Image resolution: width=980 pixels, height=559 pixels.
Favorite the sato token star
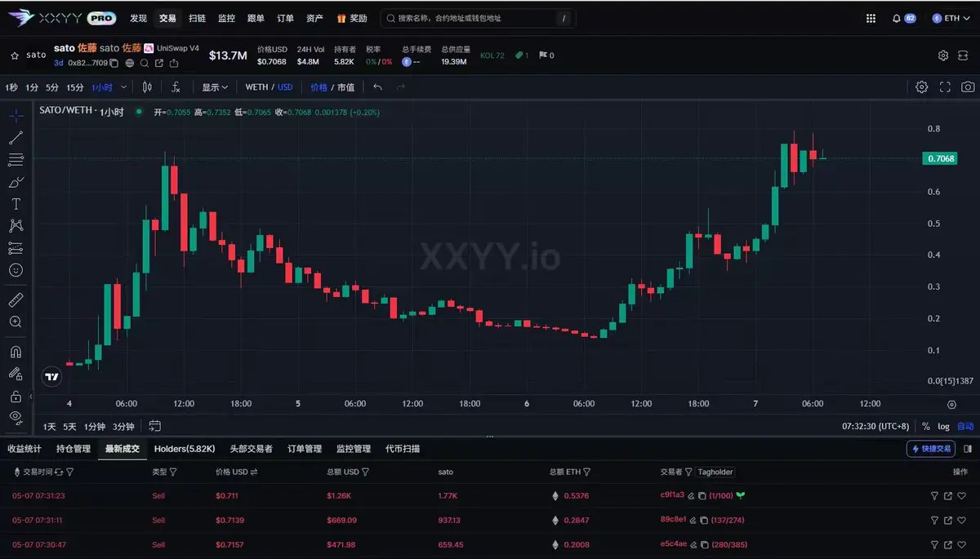pos(14,55)
